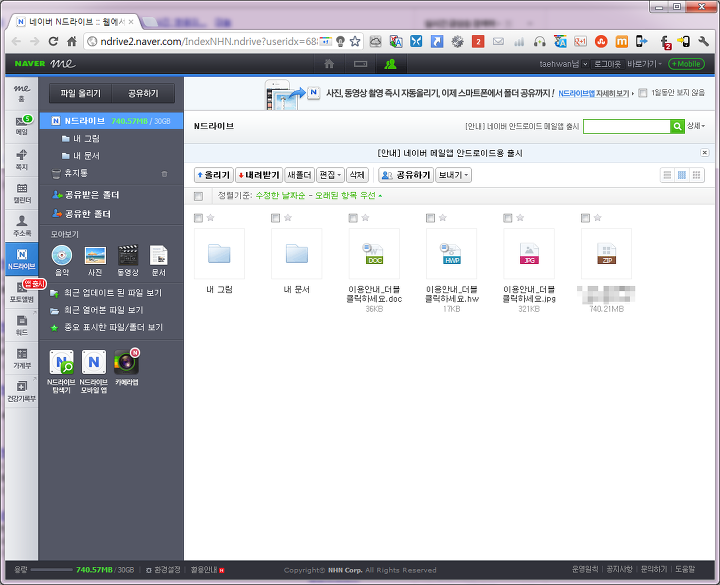Click the green search magnifier button
The height and width of the screenshot is (585, 720).
point(677,127)
